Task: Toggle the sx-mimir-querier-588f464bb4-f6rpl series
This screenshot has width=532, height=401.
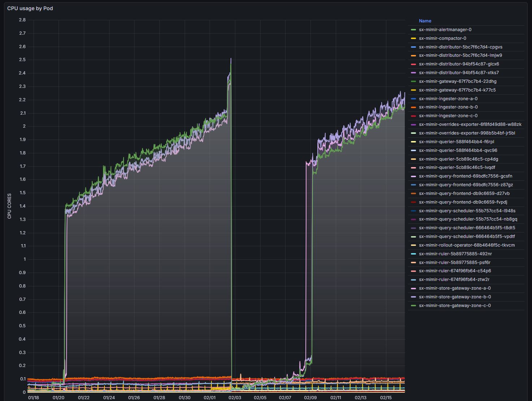Action: (456, 142)
